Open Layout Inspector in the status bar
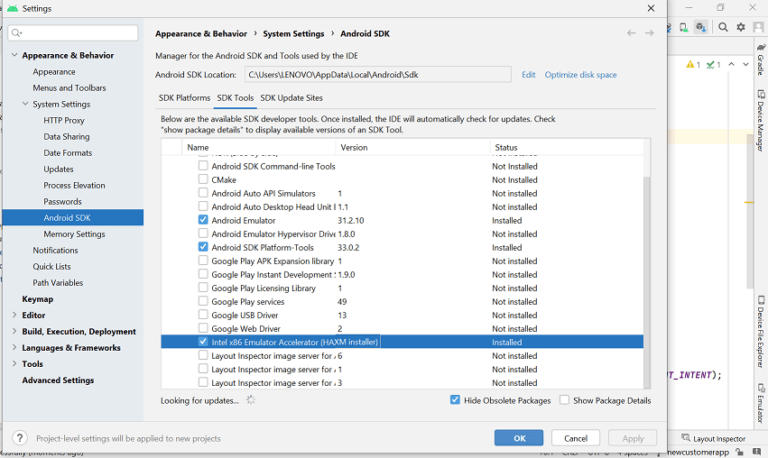Viewport: 768px width, 458px height. [713, 438]
